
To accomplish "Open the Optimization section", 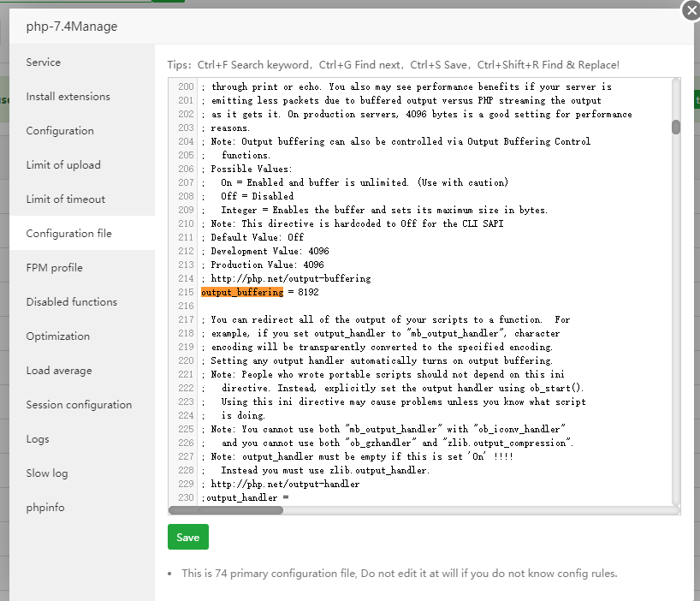I will pos(57,336).
